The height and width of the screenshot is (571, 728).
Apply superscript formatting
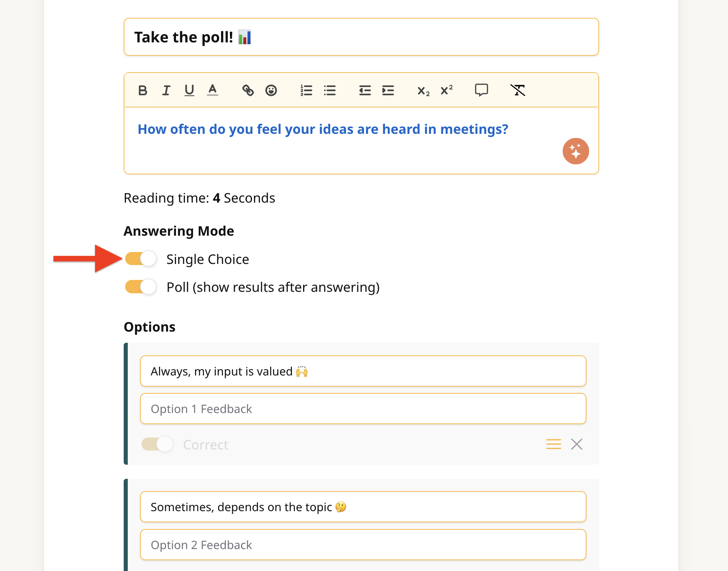(446, 90)
